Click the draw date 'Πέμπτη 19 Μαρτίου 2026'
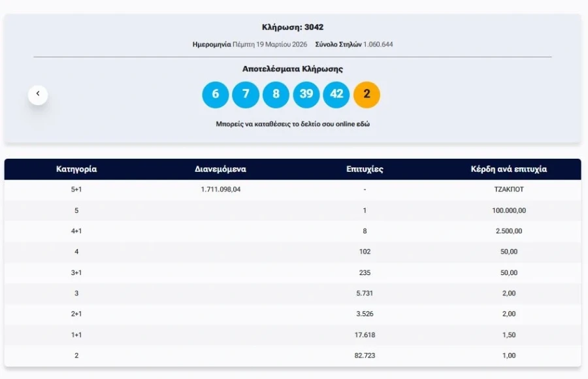 pos(270,44)
